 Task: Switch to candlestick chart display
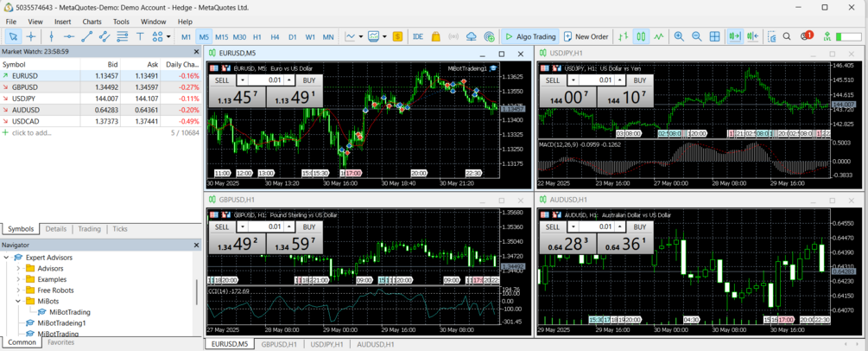coord(641,36)
